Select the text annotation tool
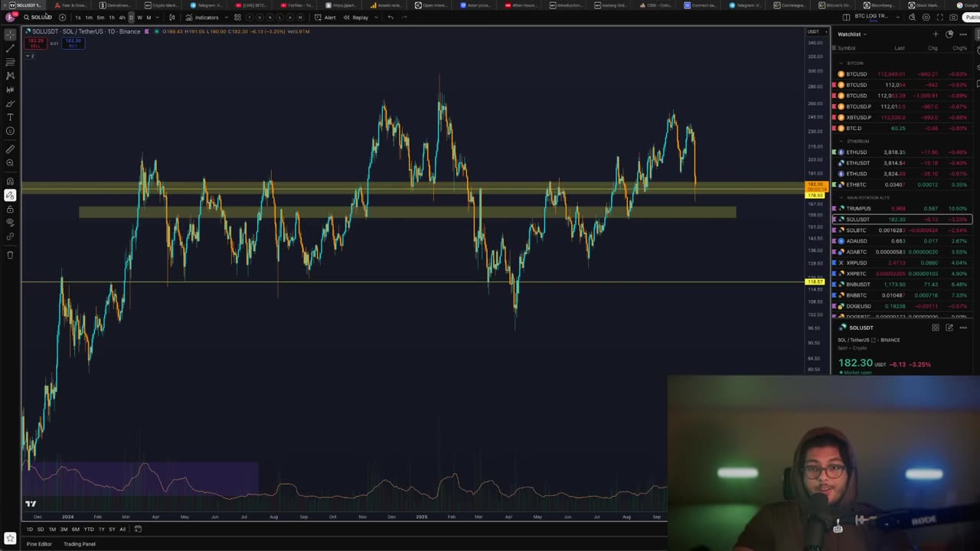The width and height of the screenshot is (980, 551). 10,117
